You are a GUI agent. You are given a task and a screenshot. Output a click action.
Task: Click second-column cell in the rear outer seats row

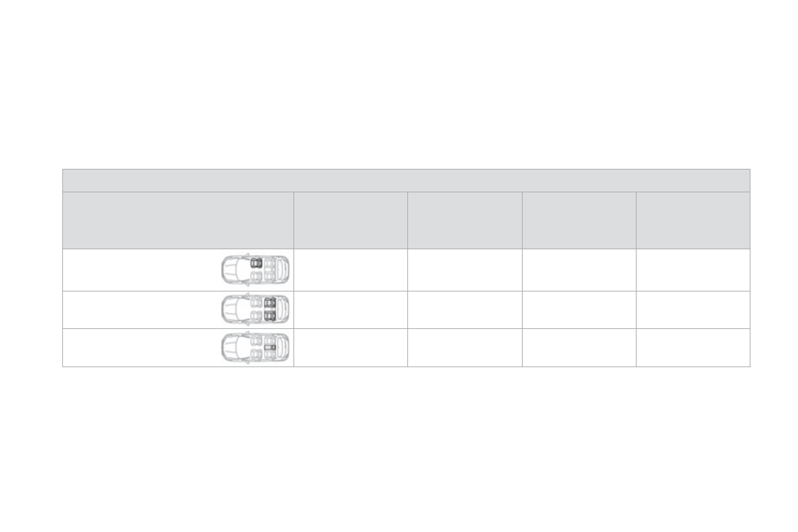pyautogui.click(x=350, y=310)
